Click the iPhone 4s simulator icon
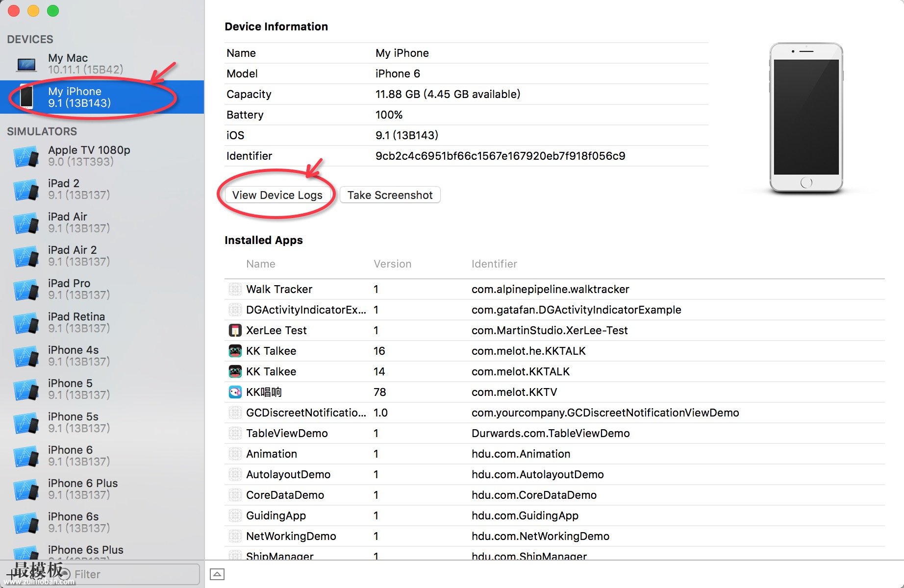 tap(26, 357)
